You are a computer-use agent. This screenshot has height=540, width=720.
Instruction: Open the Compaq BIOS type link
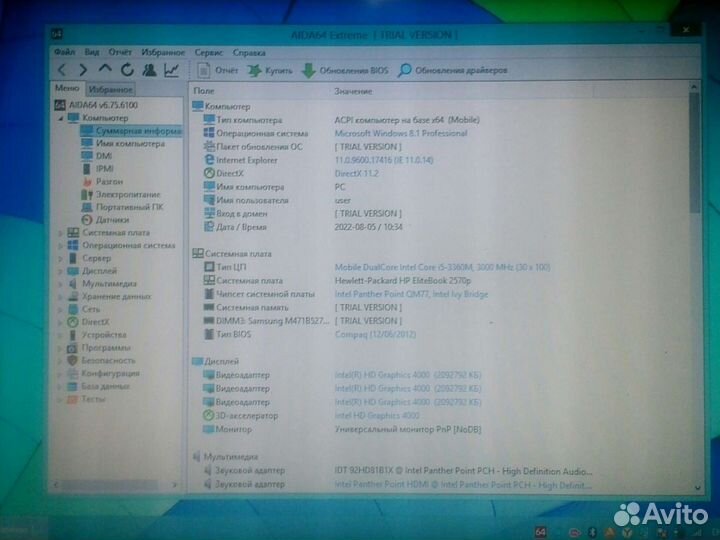point(375,334)
